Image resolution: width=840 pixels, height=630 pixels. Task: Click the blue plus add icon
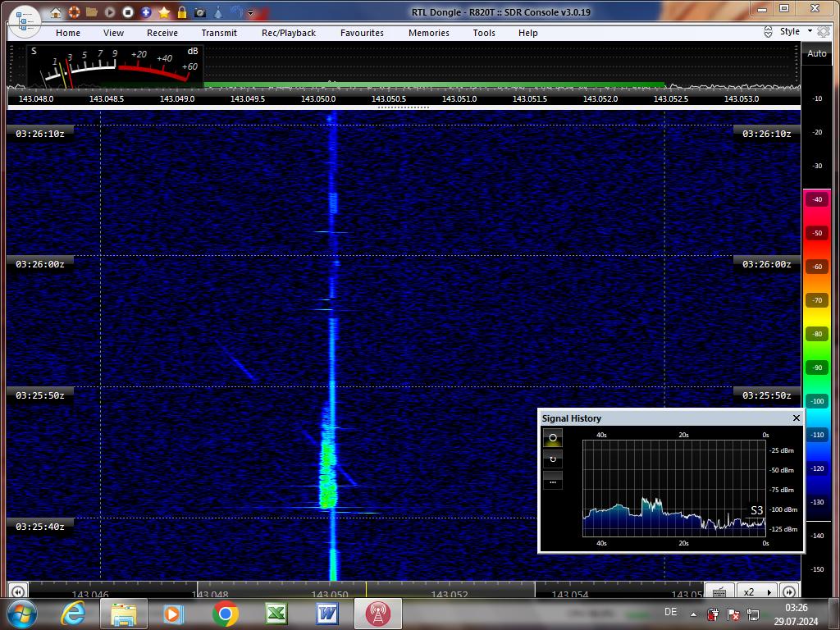click(146, 11)
